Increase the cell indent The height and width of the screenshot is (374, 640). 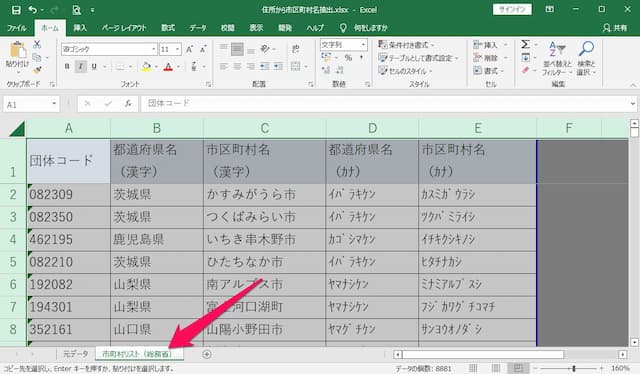[x=278, y=66]
